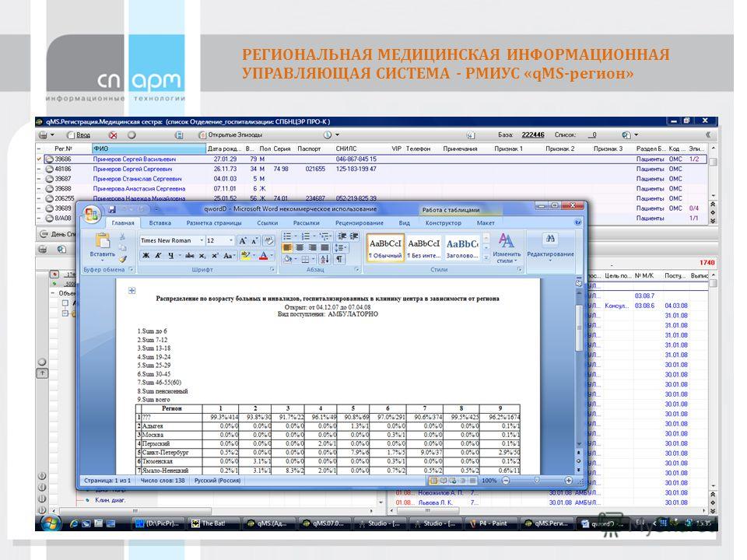Start a bulleted list
This screenshot has height=560, width=747.
click(x=287, y=236)
